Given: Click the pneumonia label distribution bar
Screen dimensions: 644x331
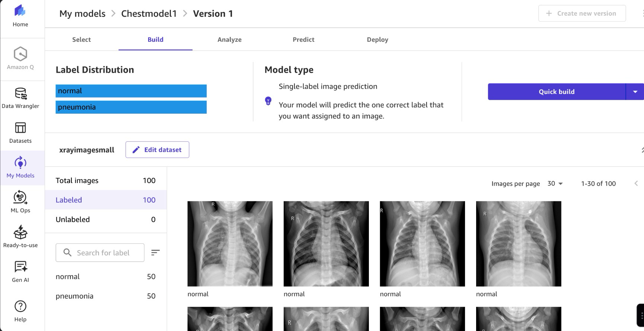Looking at the screenshot, I should click(131, 107).
